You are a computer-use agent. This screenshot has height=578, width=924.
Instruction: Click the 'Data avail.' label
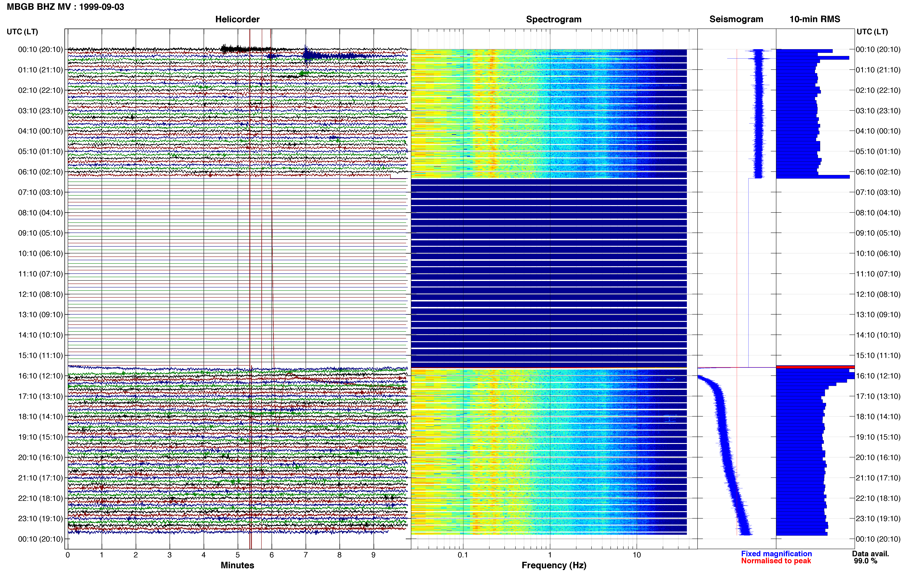[x=870, y=554]
